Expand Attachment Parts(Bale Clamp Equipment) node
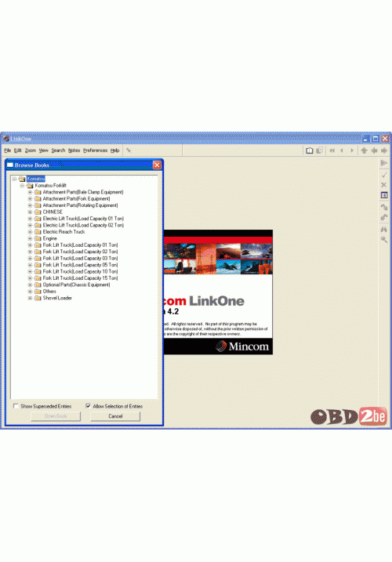The width and height of the screenshot is (392, 562). [30, 192]
